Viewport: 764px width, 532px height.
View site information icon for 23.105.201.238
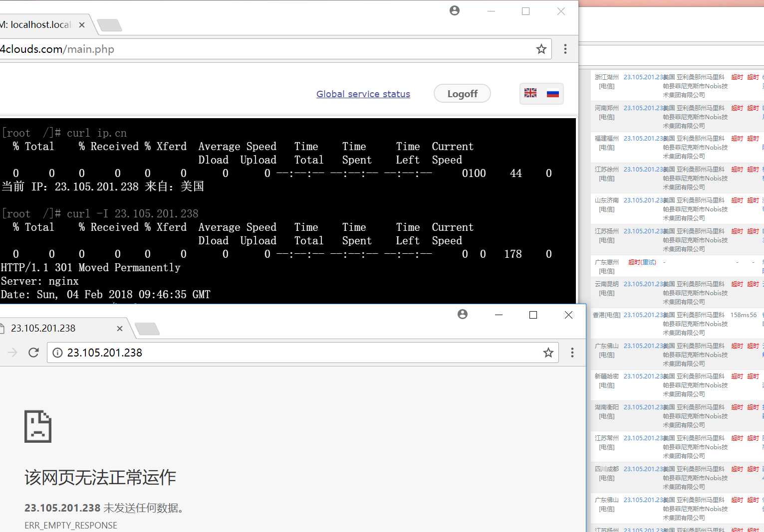[x=57, y=353]
